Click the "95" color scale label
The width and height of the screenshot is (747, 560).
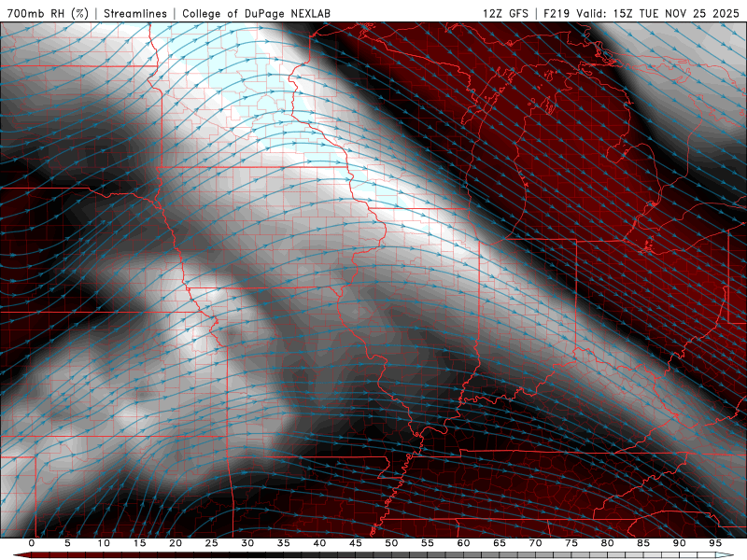(715, 543)
